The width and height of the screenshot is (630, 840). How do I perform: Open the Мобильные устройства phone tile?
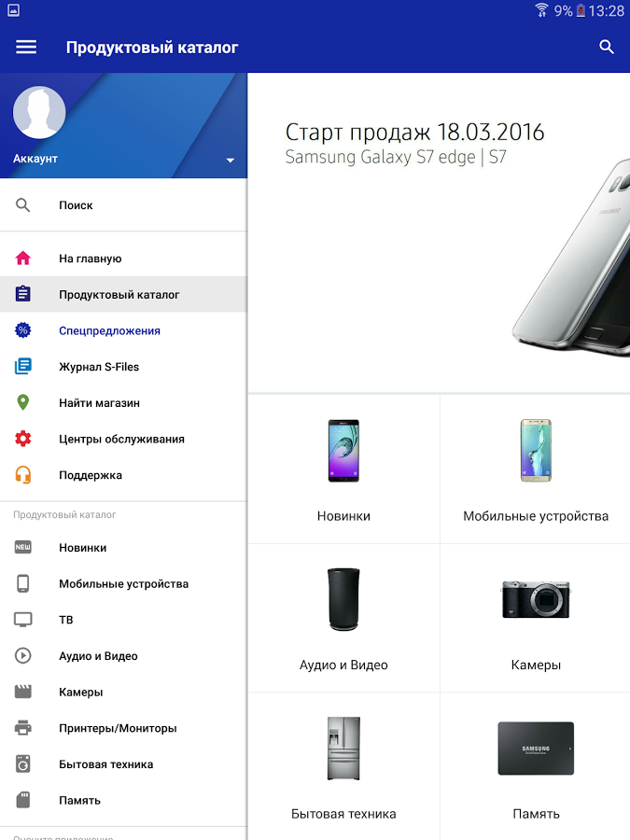tap(535, 469)
